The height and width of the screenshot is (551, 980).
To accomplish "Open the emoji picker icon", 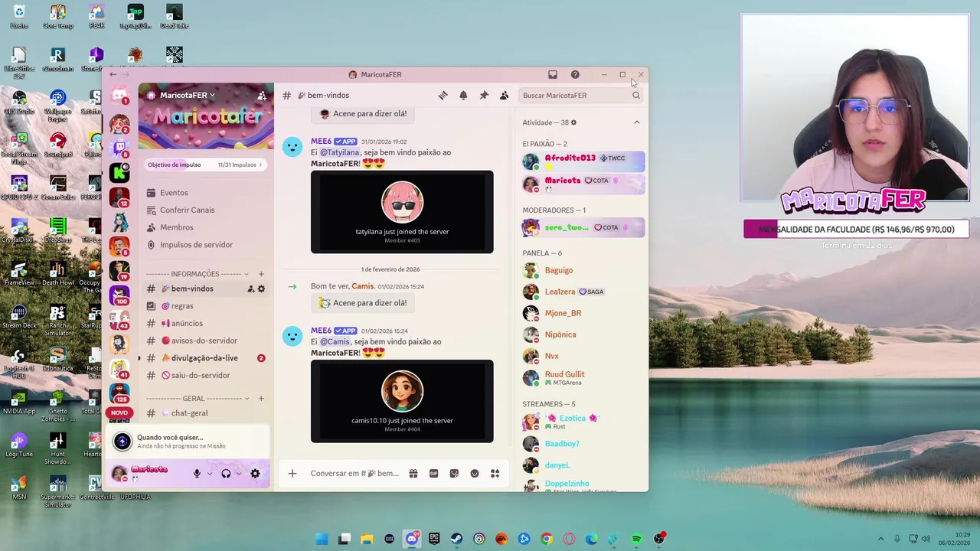I will 475,474.
